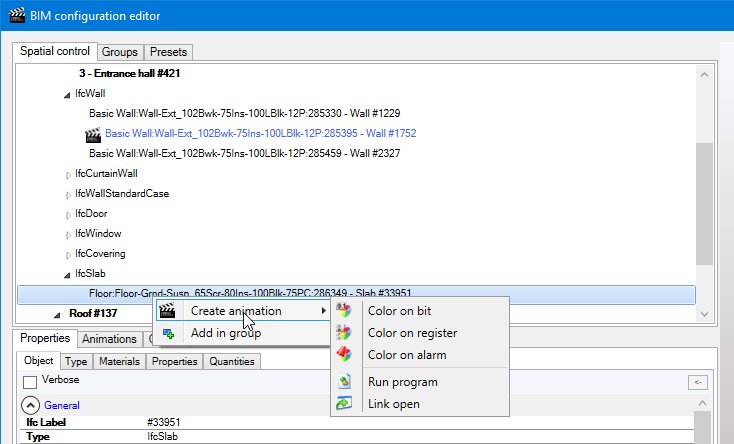Collapse the General section chevron
734x444 pixels.
pos(31,406)
